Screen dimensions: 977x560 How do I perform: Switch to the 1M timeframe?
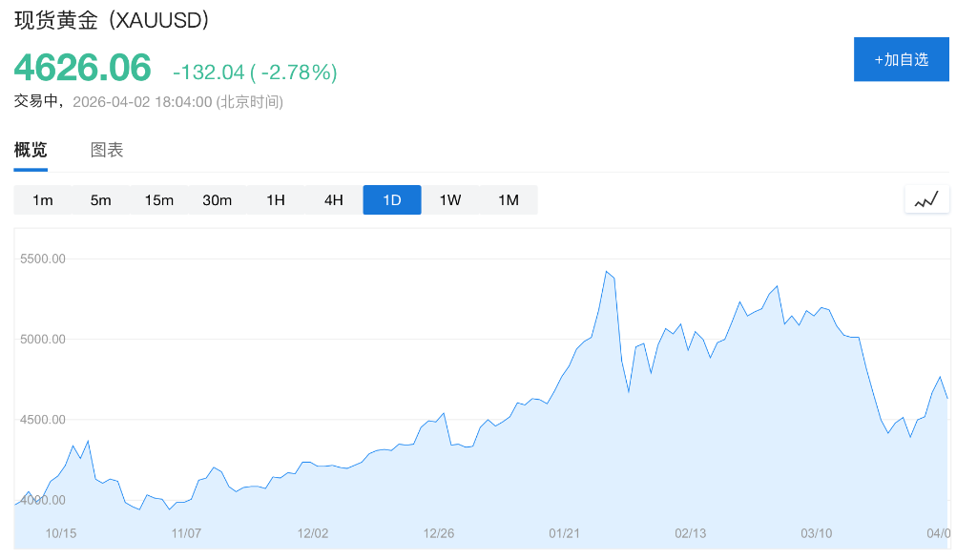(508, 200)
